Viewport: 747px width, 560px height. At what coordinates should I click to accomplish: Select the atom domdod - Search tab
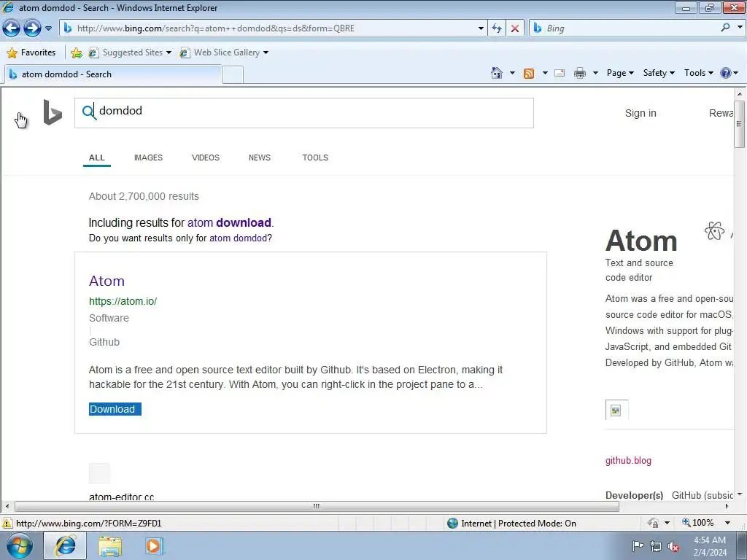(x=113, y=74)
